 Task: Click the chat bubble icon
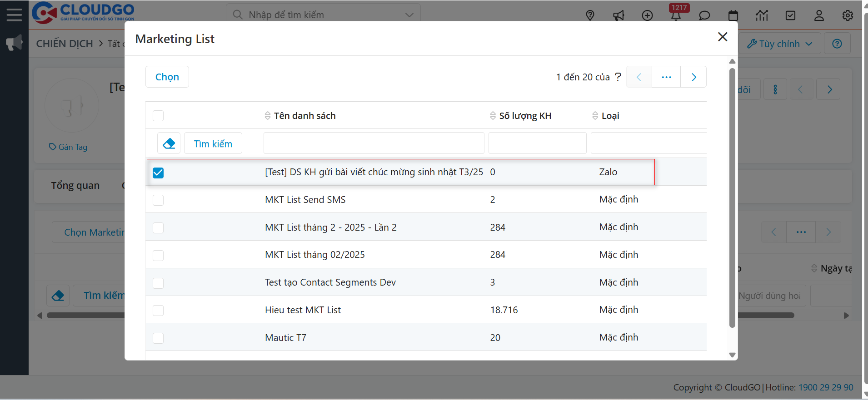pos(704,15)
